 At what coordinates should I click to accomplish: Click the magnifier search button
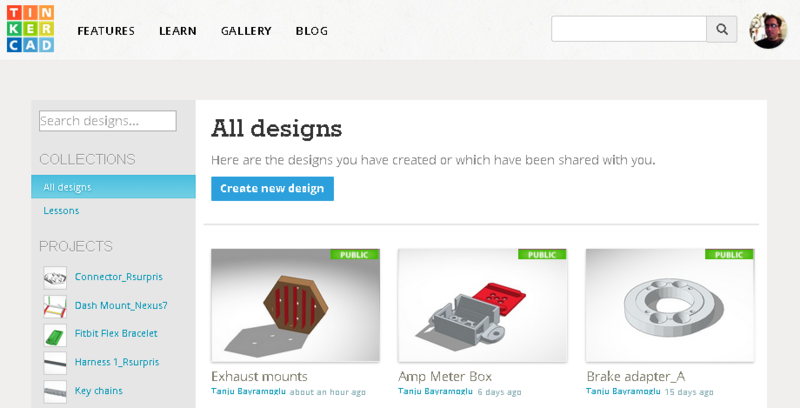pos(722,29)
